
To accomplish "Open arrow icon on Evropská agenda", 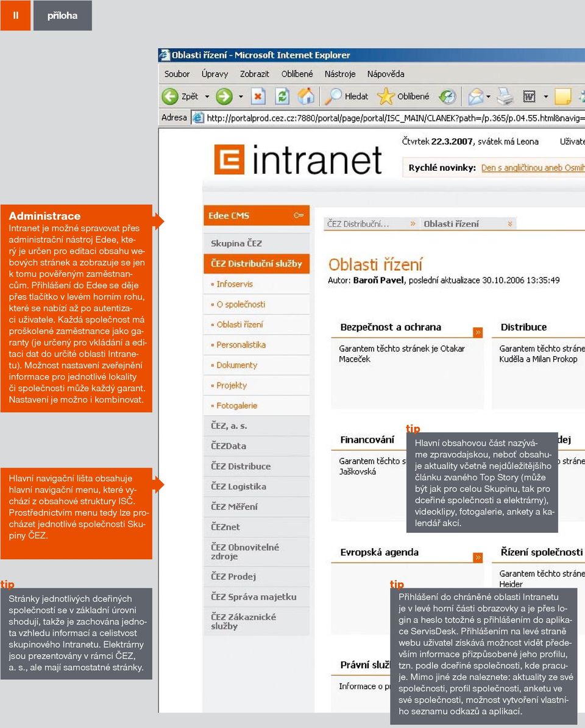I will pyautogui.click(x=478, y=557).
